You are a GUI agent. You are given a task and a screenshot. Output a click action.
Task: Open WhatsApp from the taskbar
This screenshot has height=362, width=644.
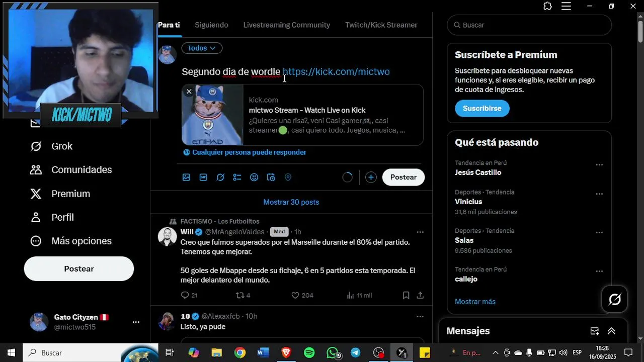pyautogui.click(x=333, y=353)
